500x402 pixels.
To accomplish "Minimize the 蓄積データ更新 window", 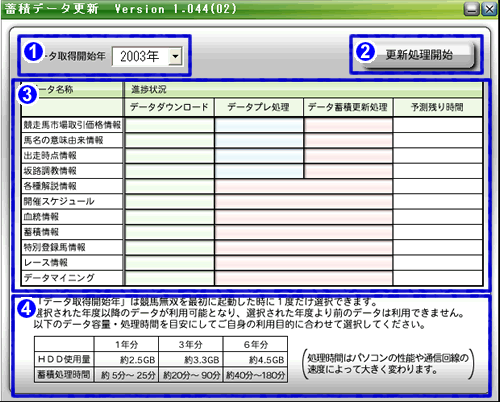I will (x=472, y=9).
